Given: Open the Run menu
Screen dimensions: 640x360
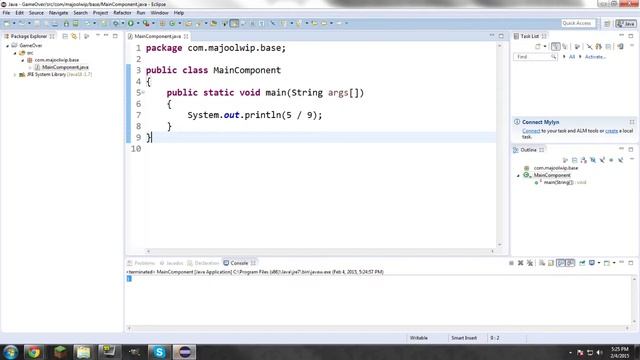Looking at the screenshot, I should point(141,13).
